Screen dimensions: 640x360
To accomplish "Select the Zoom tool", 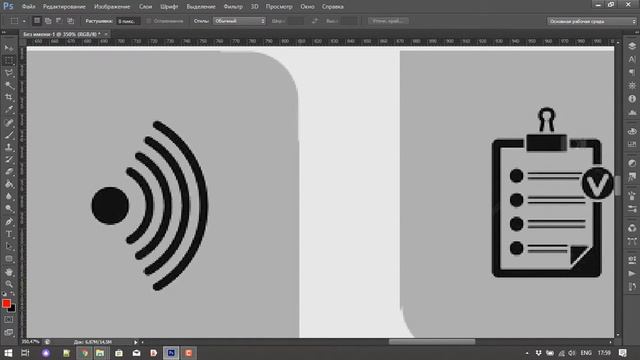I will point(9,284).
